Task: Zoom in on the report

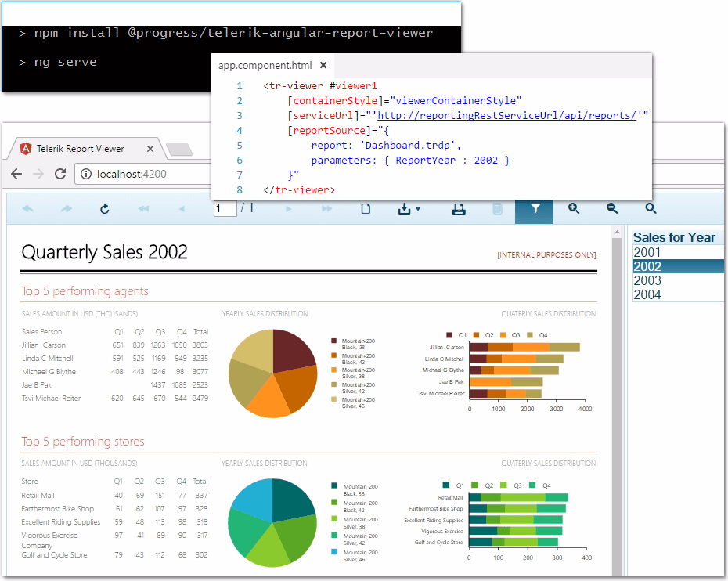Action: [x=573, y=209]
